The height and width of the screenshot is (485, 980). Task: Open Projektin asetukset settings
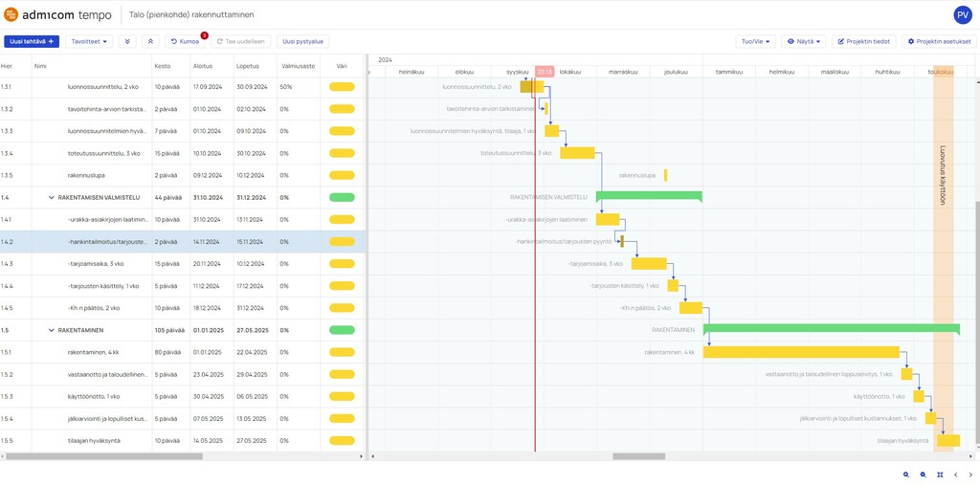[939, 41]
